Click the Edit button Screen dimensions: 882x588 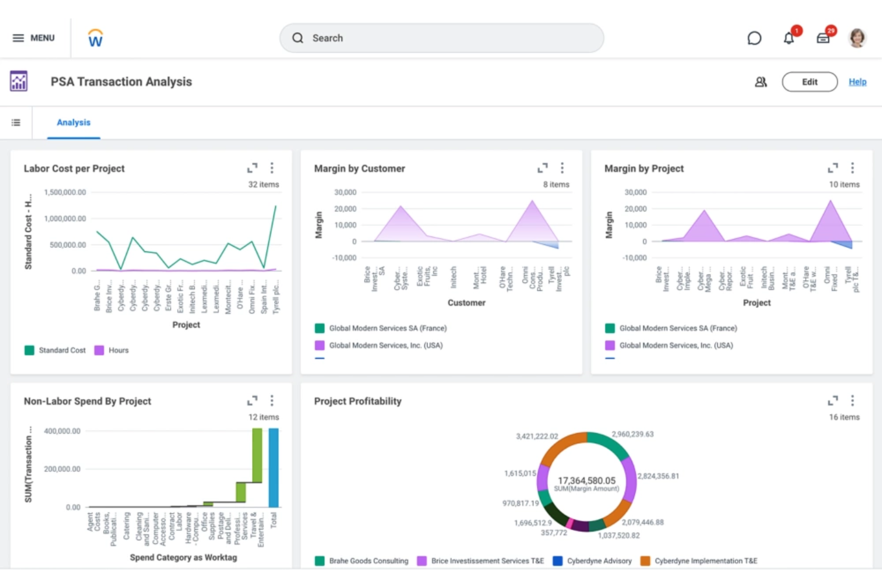tap(809, 82)
